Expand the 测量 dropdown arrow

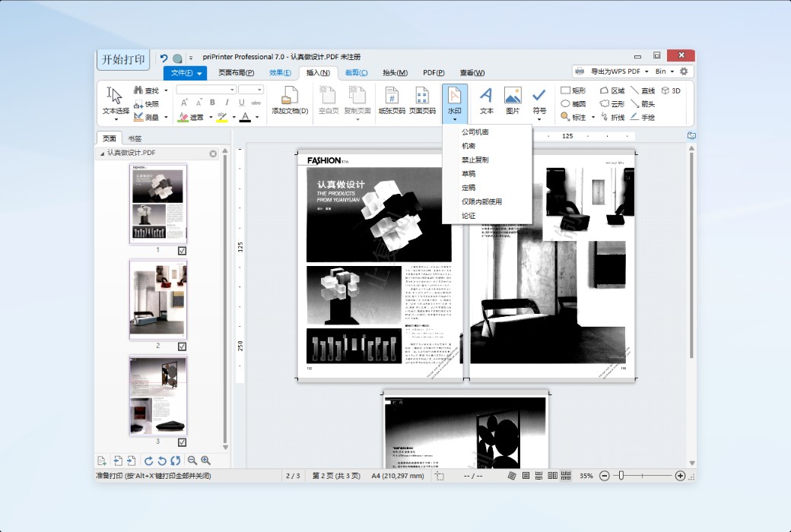[166, 117]
